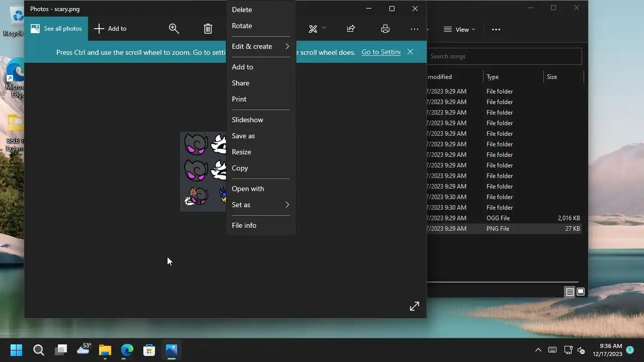
Task: Follow the Go to Settings link
Action: [381, 52]
